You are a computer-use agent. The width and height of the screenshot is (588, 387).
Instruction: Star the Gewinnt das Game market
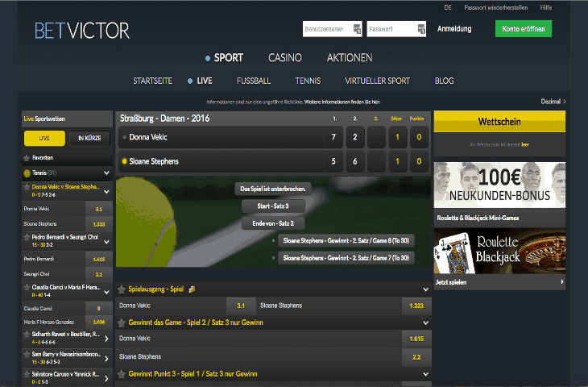pos(122,322)
